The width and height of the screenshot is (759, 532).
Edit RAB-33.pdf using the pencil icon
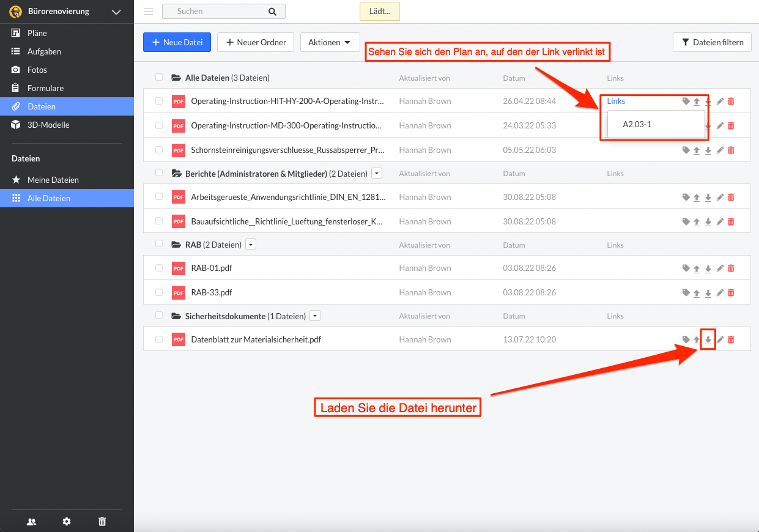point(720,293)
